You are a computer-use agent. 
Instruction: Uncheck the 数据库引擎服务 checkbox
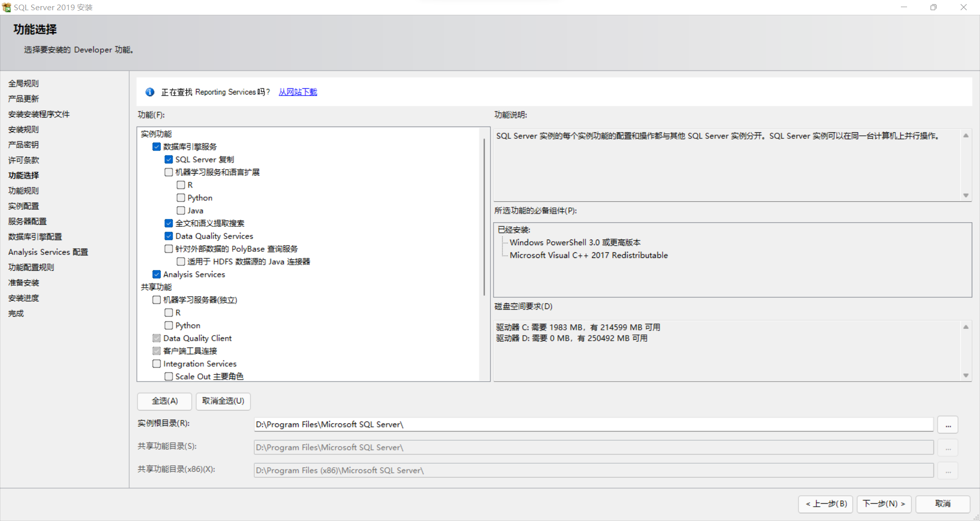pos(157,147)
